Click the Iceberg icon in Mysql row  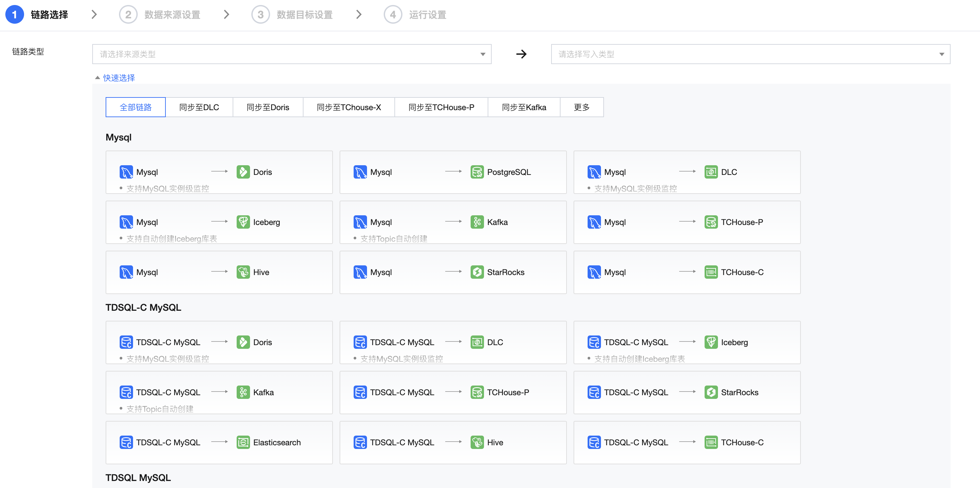tap(243, 222)
